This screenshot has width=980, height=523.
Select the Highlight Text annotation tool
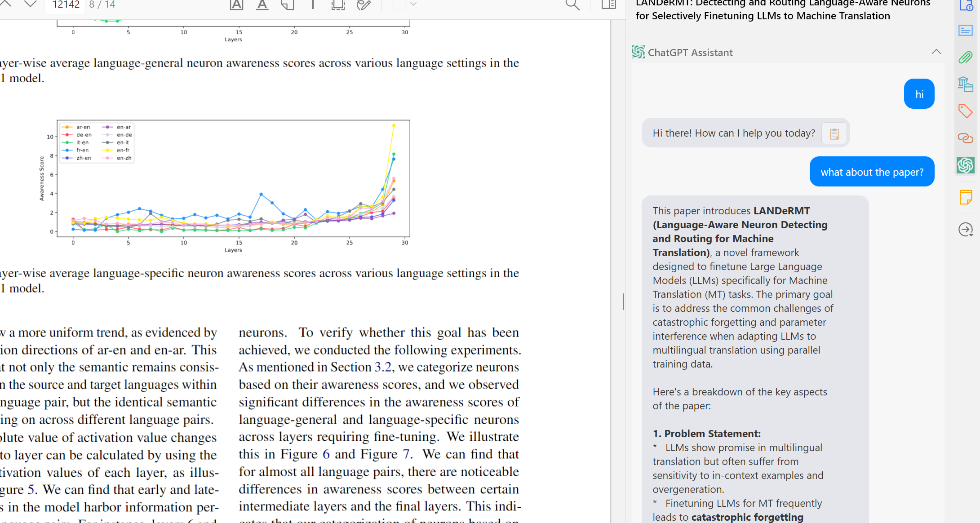[x=236, y=4]
